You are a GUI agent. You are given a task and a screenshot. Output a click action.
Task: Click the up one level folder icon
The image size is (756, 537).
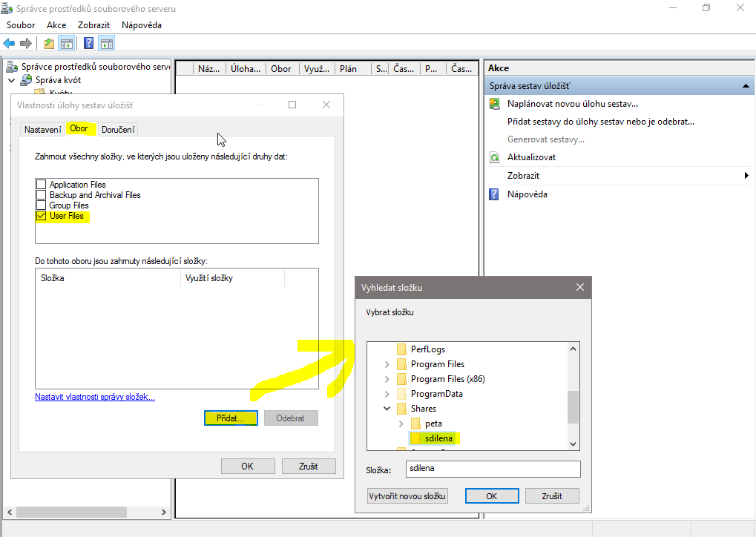click(x=49, y=44)
